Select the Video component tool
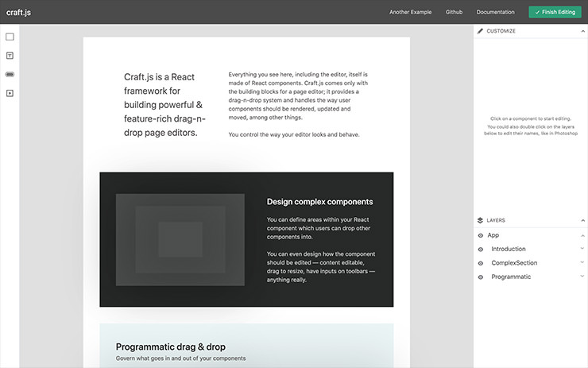The width and height of the screenshot is (588, 368). pyautogui.click(x=10, y=93)
